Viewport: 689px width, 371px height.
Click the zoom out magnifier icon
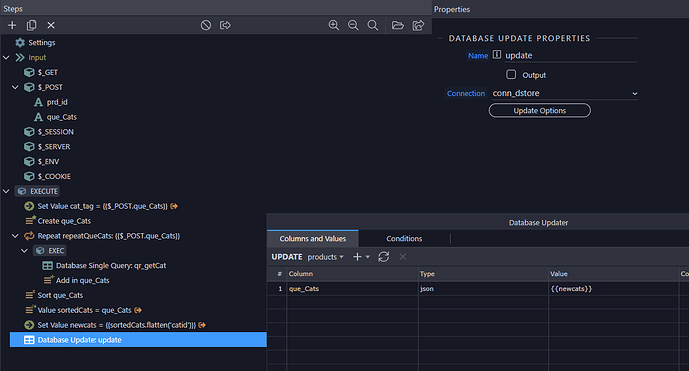point(353,25)
